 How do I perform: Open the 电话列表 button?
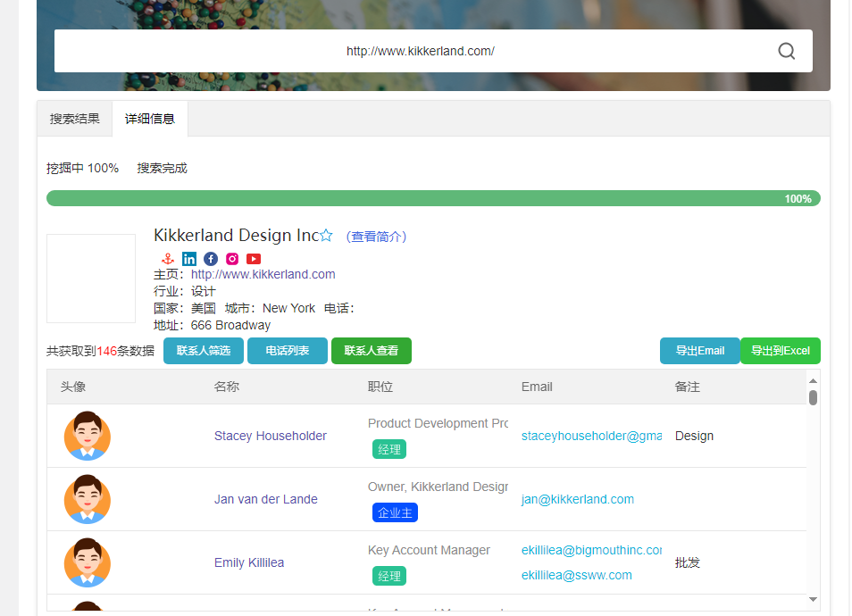click(288, 351)
